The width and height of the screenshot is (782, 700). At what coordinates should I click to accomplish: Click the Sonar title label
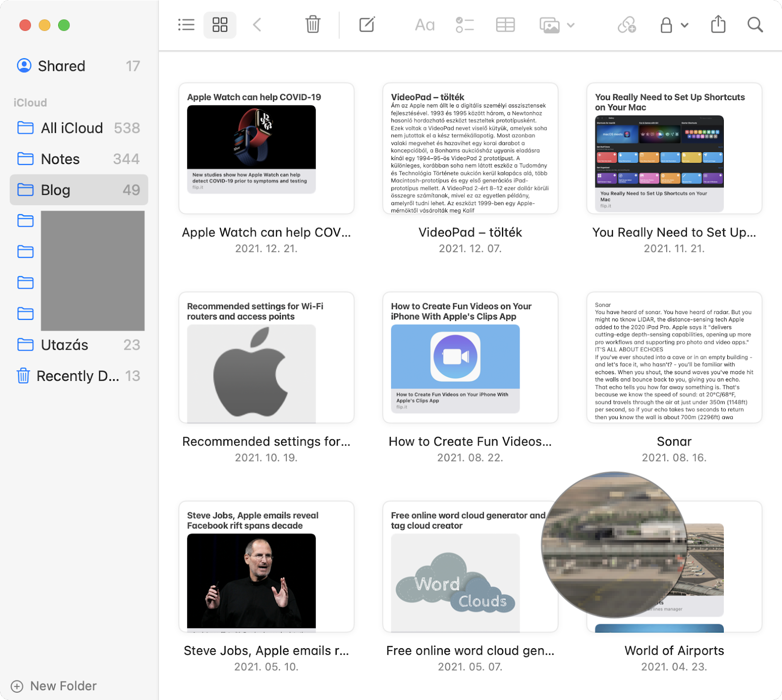pos(674,442)
